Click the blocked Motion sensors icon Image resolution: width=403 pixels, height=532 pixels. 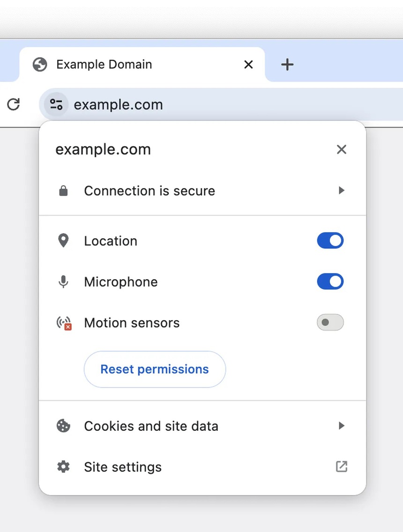point(64,323)
